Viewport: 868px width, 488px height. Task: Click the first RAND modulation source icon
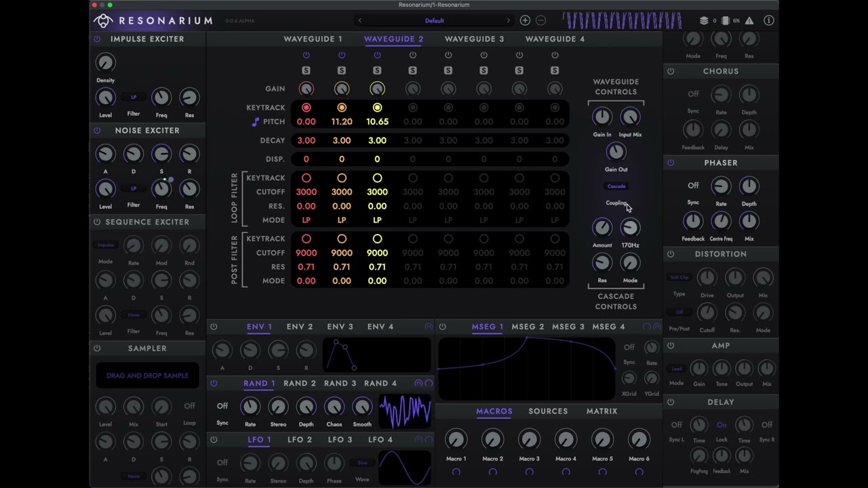coord(418,384)
